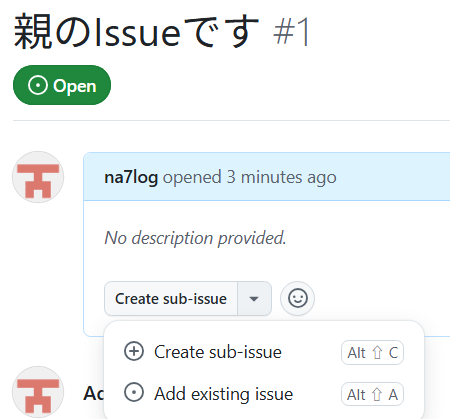This screenshot has height=419, width=450.
Task: Open the smiley emoji reaction picker
Action: (297, 298)
